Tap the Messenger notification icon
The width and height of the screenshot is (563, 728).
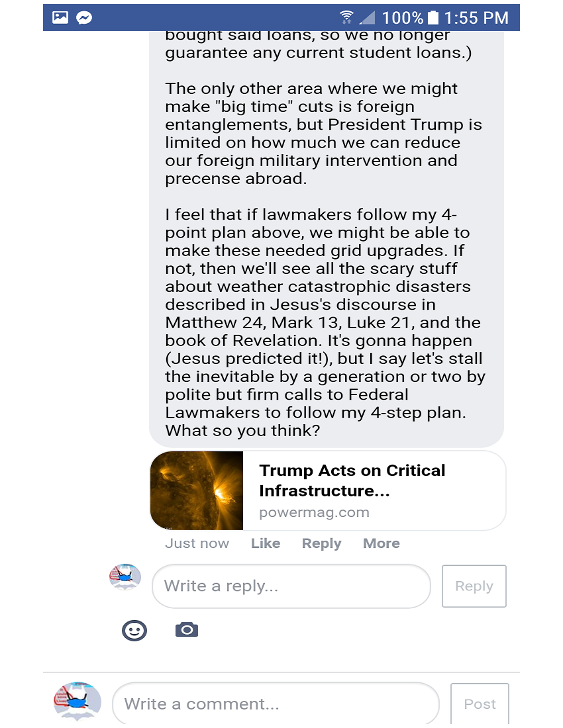pyautogui.click(x=84, y=18)
